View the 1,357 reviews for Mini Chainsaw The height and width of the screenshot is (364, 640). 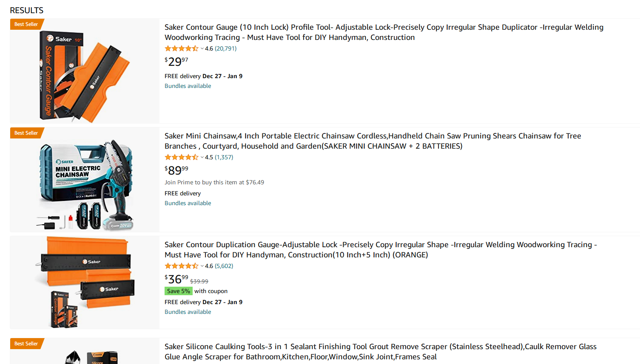point(224,157)
